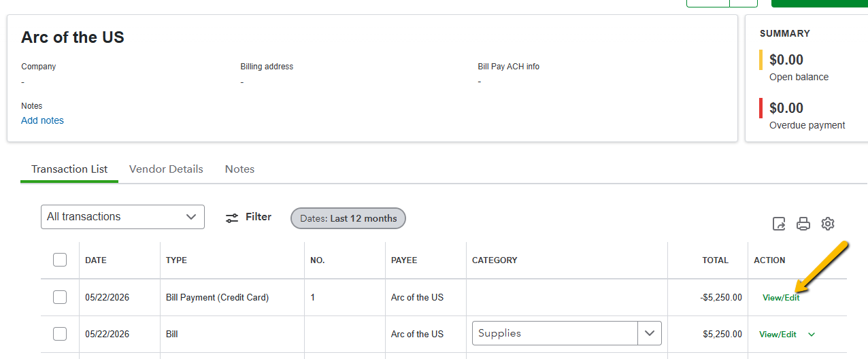Check the Bill row checkbox

click(60, 334)
